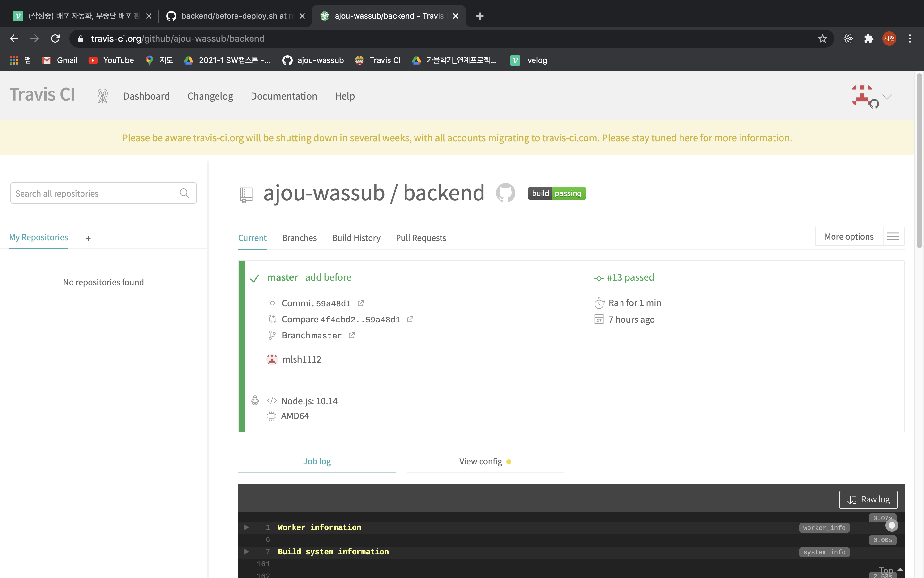Switch to the before-deploy.sh GitHub tab
The image size is (924, 578).
tap(235, 16)
